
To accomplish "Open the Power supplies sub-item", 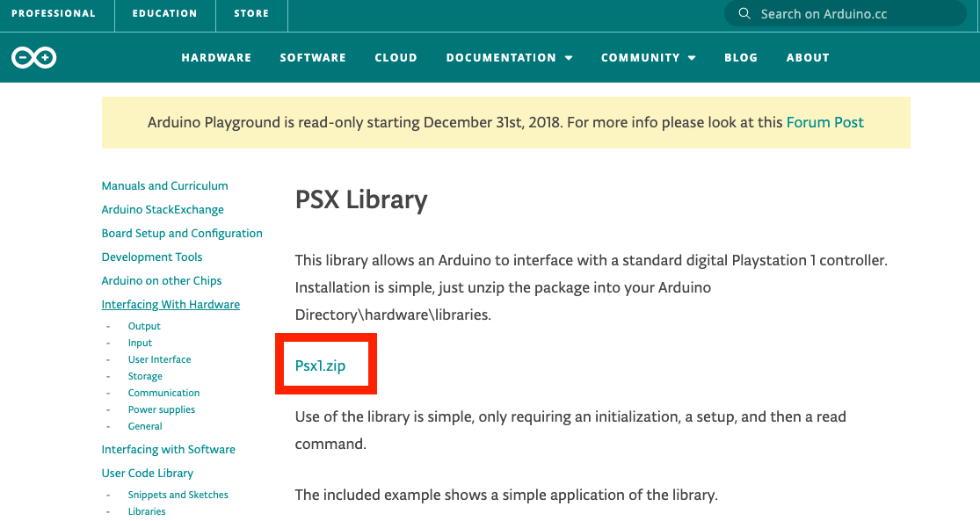I will coord(161,409).
